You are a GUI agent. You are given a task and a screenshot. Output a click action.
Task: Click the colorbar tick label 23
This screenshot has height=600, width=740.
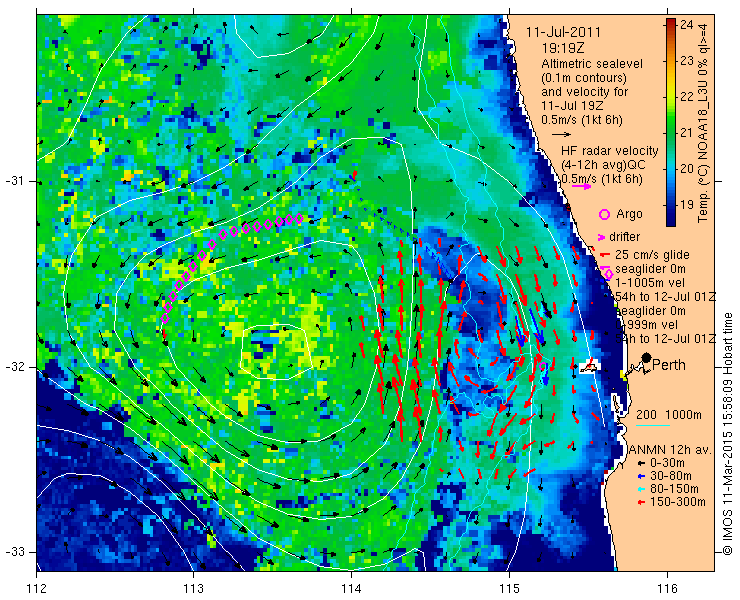coord(687,60)
